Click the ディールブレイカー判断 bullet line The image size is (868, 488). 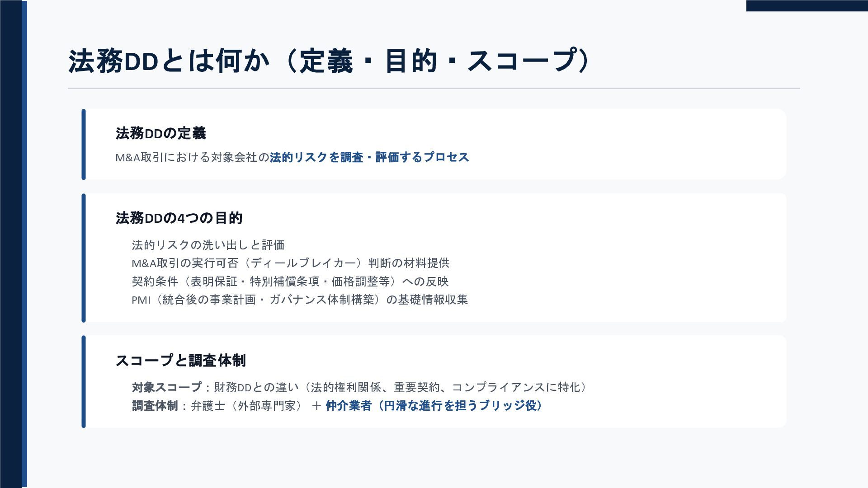point(291,263)
